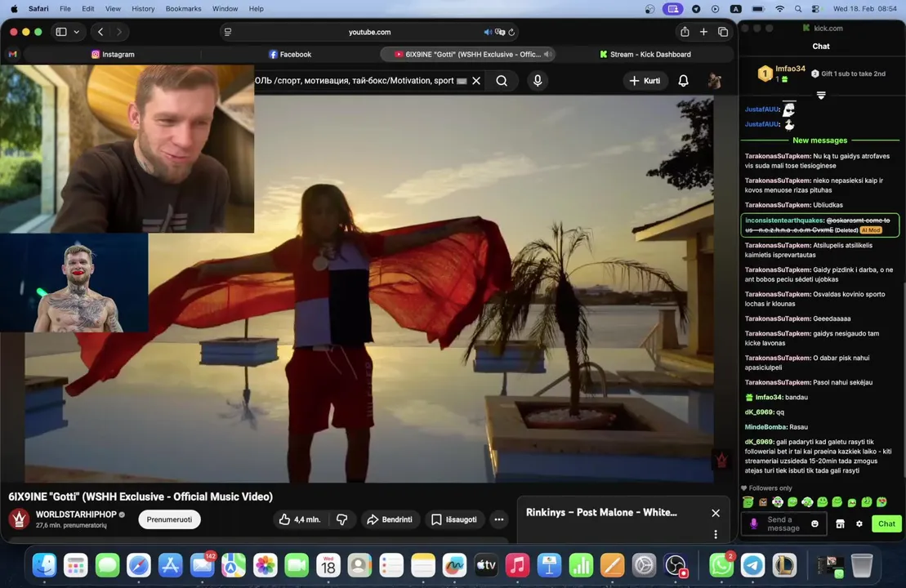Mute the 6IX9INE tab audio icon

(547, 54)
